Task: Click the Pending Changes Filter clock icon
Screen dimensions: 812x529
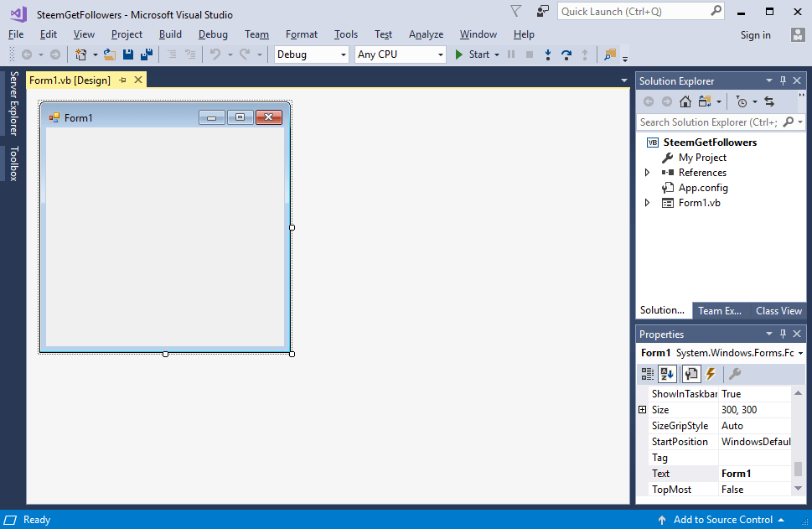Action: 742,101
